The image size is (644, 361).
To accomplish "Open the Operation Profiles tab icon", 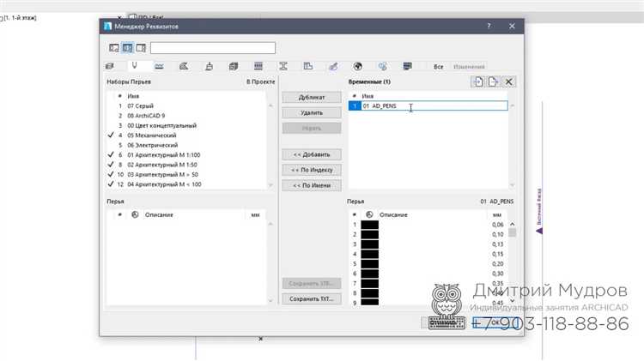I will [383, 66].
